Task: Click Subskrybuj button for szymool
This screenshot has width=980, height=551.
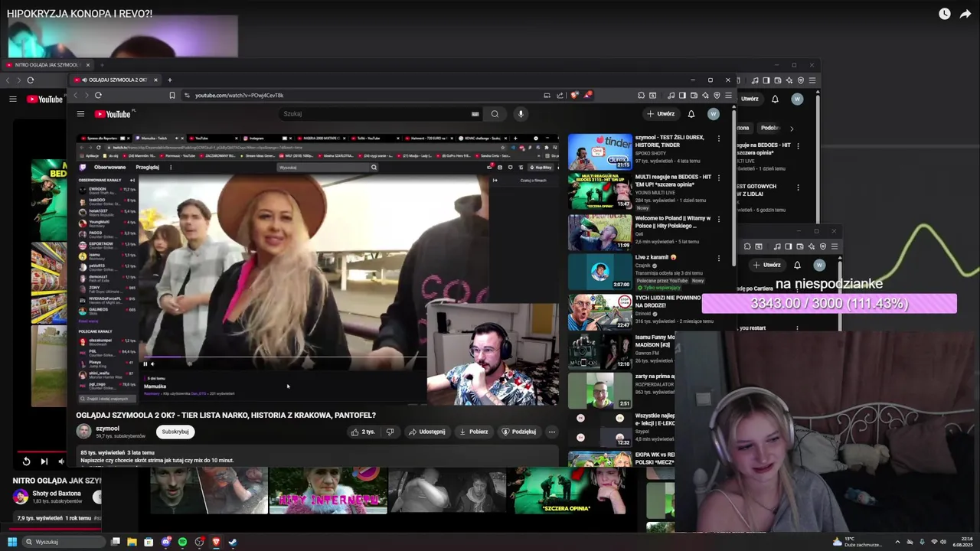Action: pyautogui.click(x=175, y=432)
